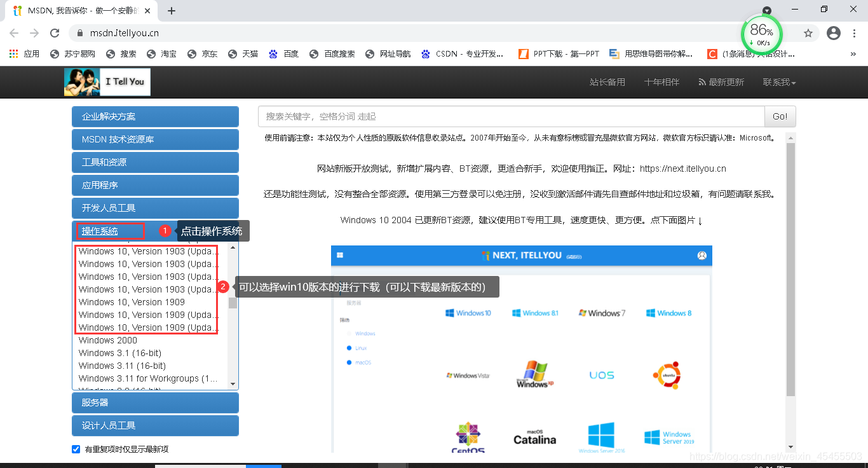The height and width of the screenshot is (468, 868).
Task: Expand the 设计人员工具 section
Action: click(155, 425)
